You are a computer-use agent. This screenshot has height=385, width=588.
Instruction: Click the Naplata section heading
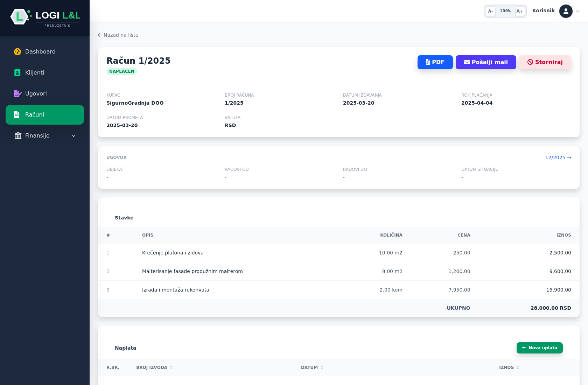(x=125, y=348)
